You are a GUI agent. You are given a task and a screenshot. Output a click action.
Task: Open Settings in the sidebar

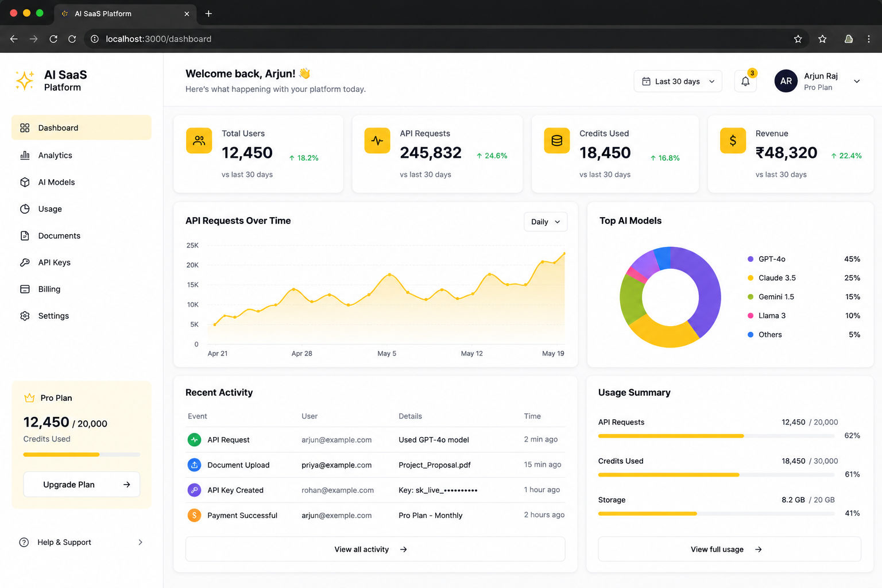(82, 316)
